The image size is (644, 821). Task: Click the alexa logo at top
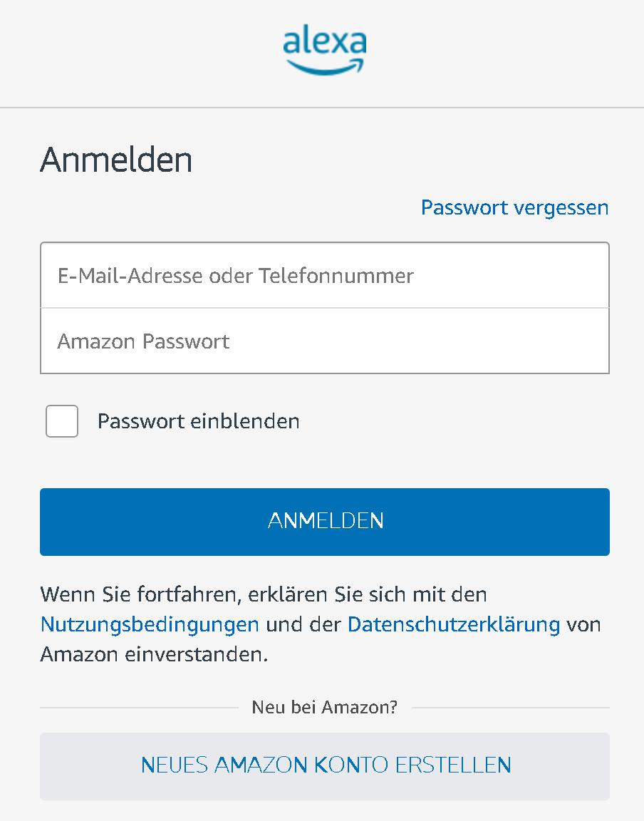pos(325,49)
